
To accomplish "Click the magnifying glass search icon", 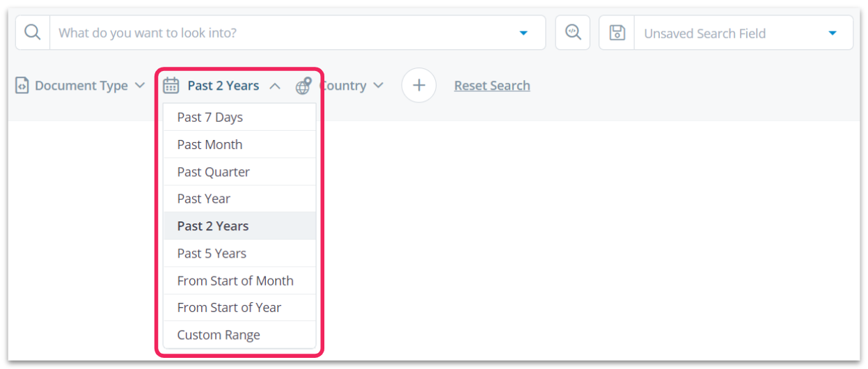I will click(33, 33).
